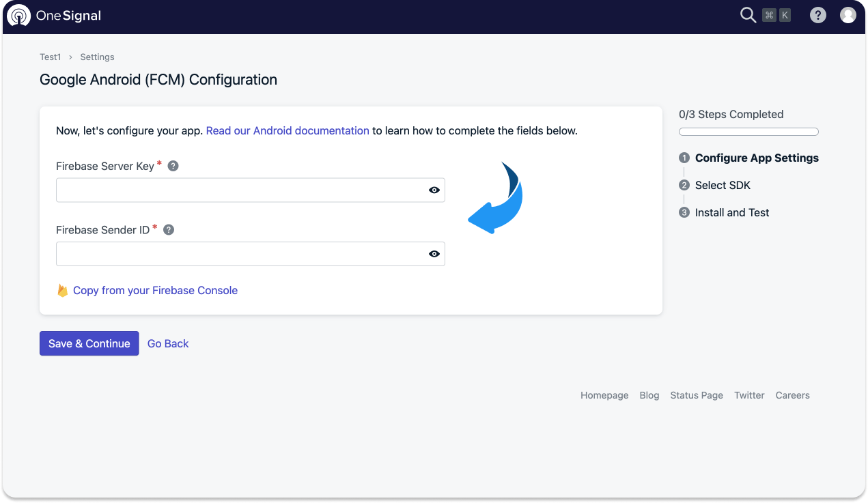Open search with the magnifier icon

coord(748,15)
